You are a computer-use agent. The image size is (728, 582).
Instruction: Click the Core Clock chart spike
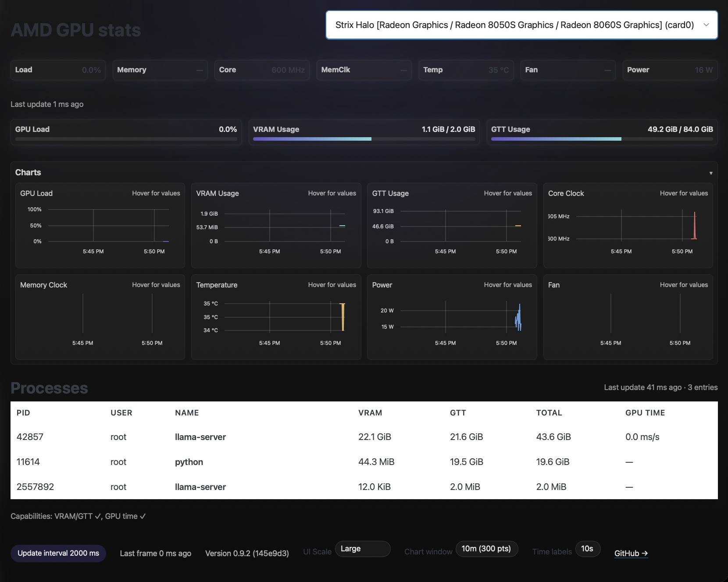click(x=694, y=225)
